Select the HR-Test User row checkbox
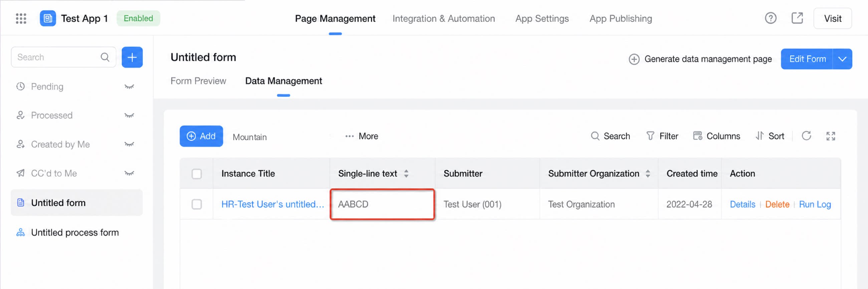The width and height of the screenshot is (868, 289). (196, 205)
